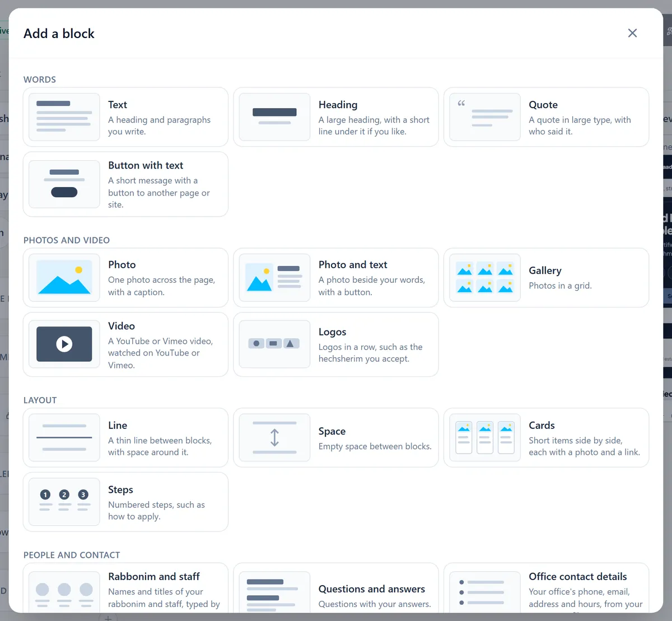Pick the Office contact details block icon
This screenshot has height=621, width=672.
click(x=485, y=592)
